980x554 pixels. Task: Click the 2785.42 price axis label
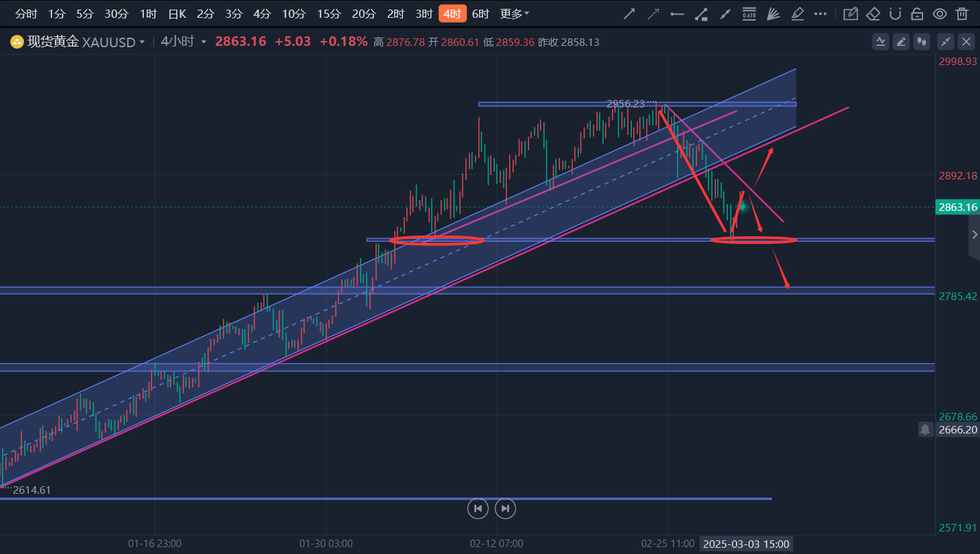pyautogui.click(x=957, y=296)
